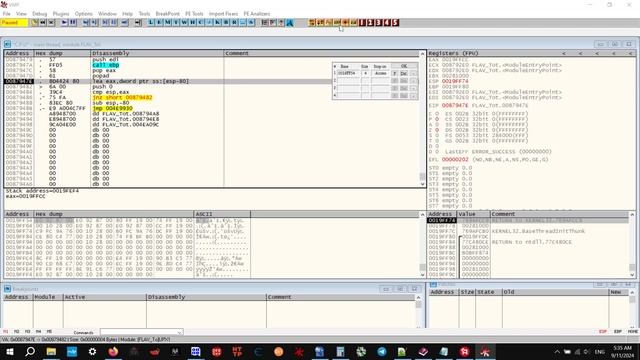The image size is (640, 360).
Task: Show Run trace using the dots icon
Action: (x=242, y=22)
